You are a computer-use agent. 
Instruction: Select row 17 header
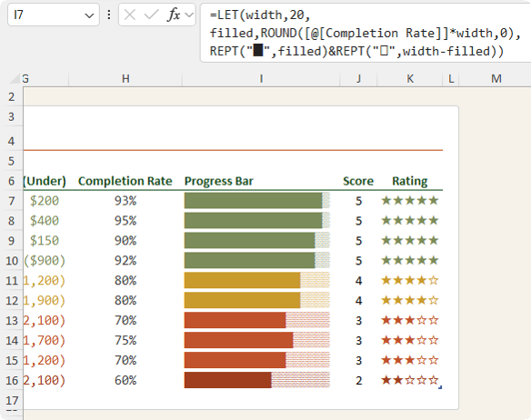(x=12, y=400)
